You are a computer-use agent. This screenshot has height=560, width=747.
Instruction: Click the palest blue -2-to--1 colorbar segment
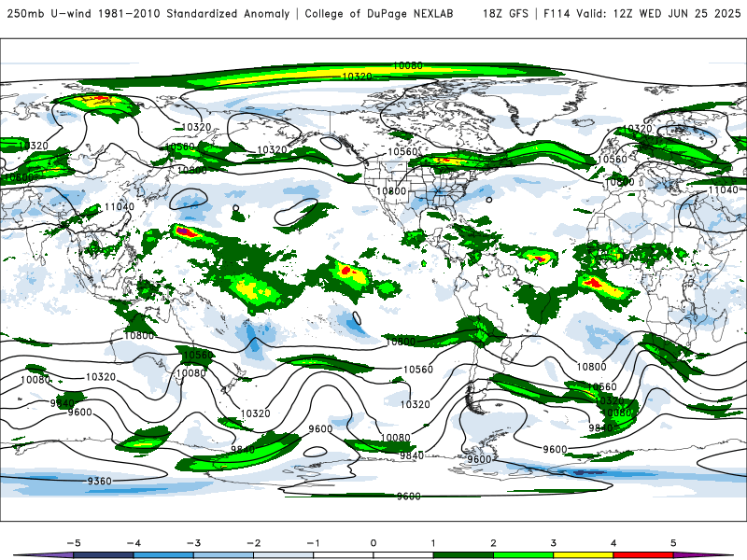(284, 555)
